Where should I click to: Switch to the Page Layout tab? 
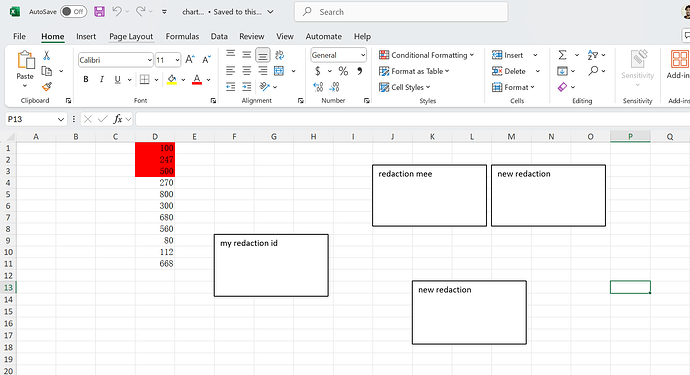(131, 37)
